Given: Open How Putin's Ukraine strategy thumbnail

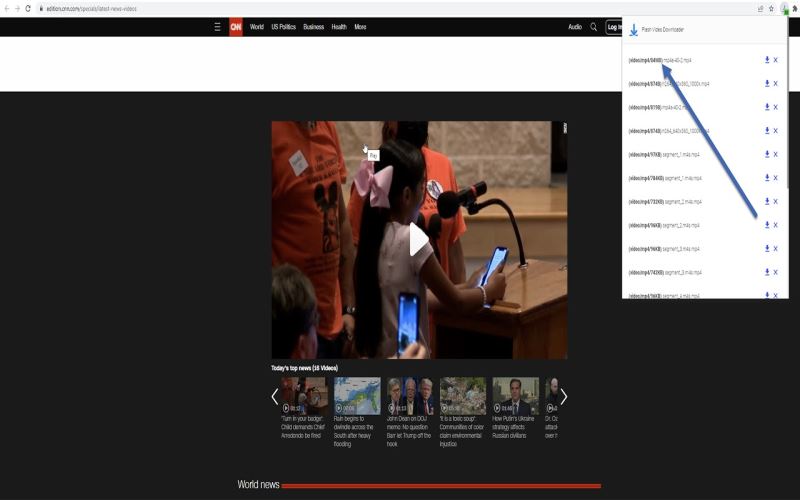Looking at the screenshot, I should coord(515,395).
